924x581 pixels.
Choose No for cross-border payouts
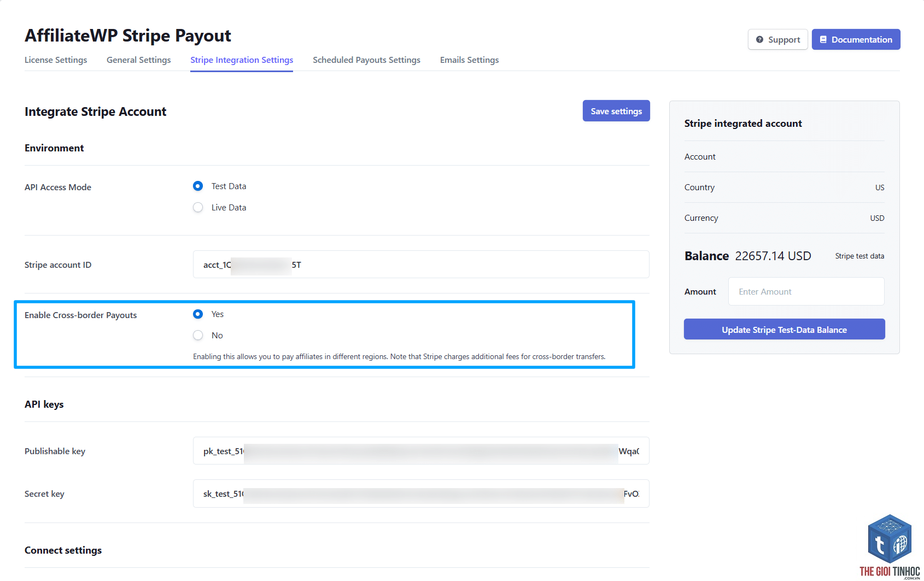[x=198, y=335]
